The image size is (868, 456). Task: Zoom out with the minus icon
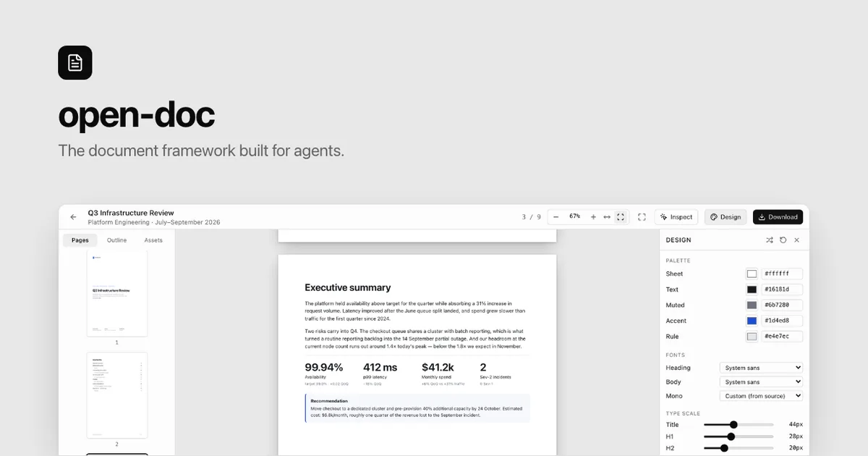point(556,217)
